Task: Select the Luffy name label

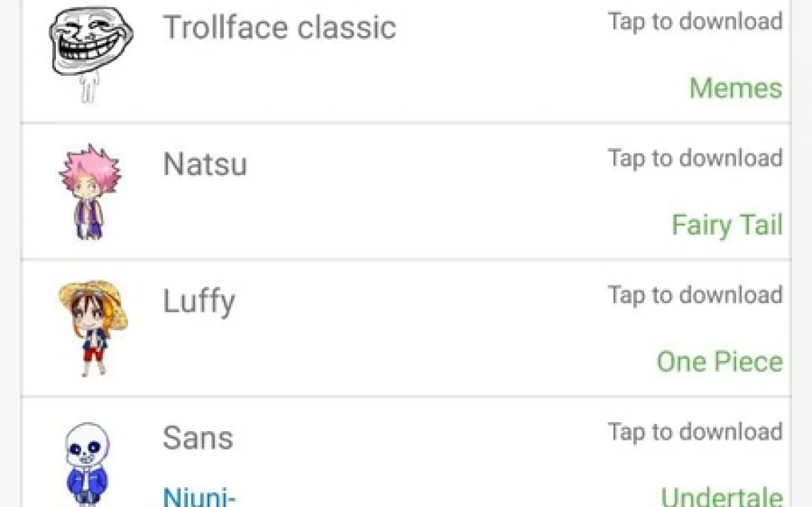Action: (x=198, y=302)
